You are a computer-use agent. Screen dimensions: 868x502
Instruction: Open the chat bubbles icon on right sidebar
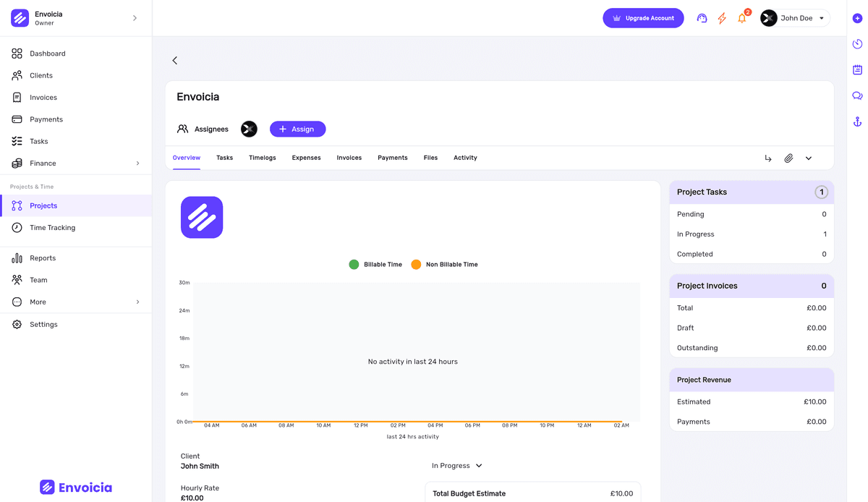point(857,95)
